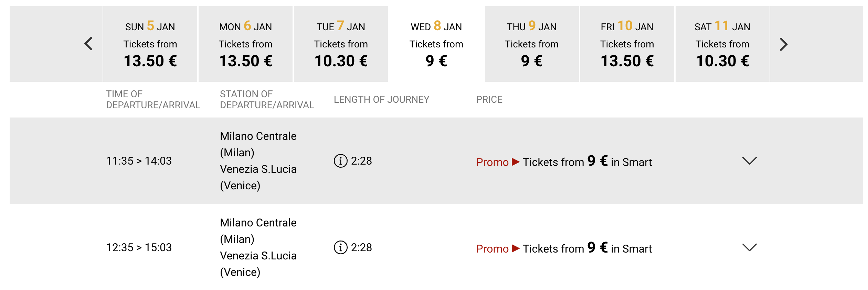
Task: Click the red promo arrow on 11:35 row
Action: [516, 161]
